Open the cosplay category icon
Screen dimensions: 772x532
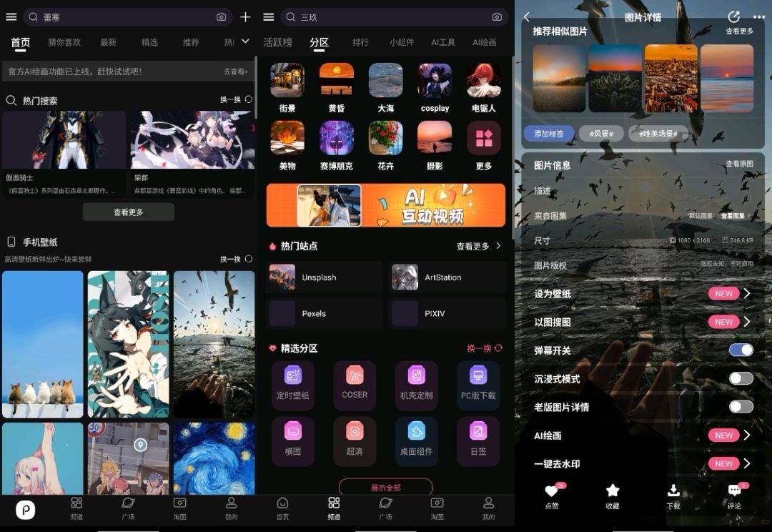click(435, 80)
